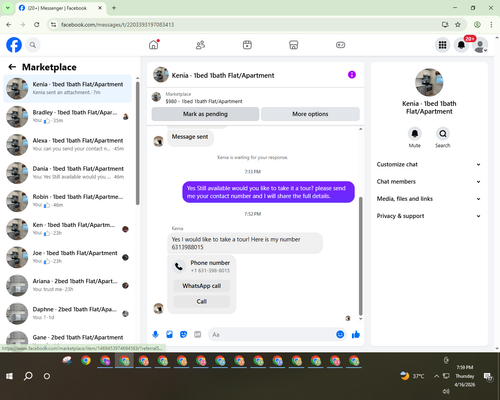Show hidden system tray icons chevron
The image size is (500, 400).
click(436, 376)
